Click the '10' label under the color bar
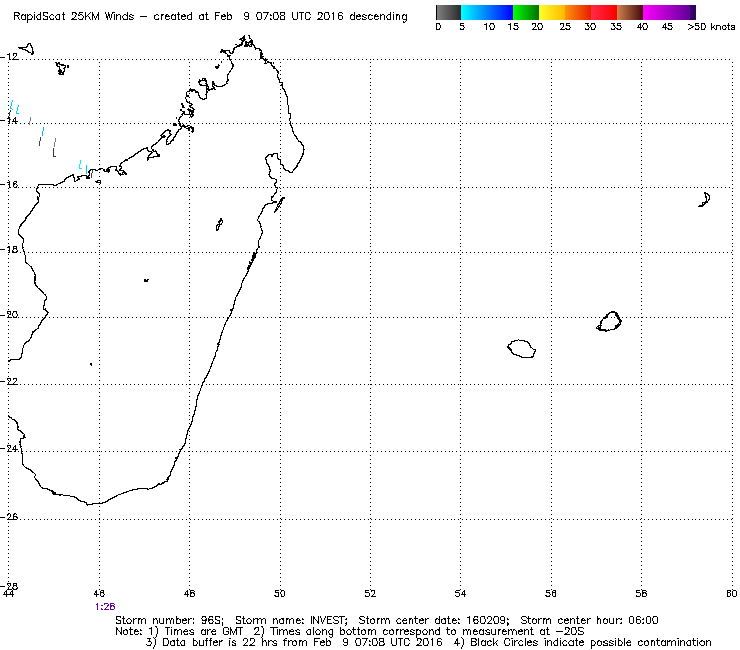Viewport: 740px width, 650px height. pos(489,27)
